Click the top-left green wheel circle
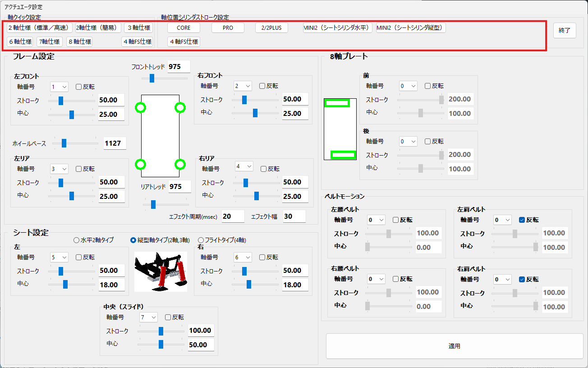This screenshot has width=588, height=368. [140, 107]
